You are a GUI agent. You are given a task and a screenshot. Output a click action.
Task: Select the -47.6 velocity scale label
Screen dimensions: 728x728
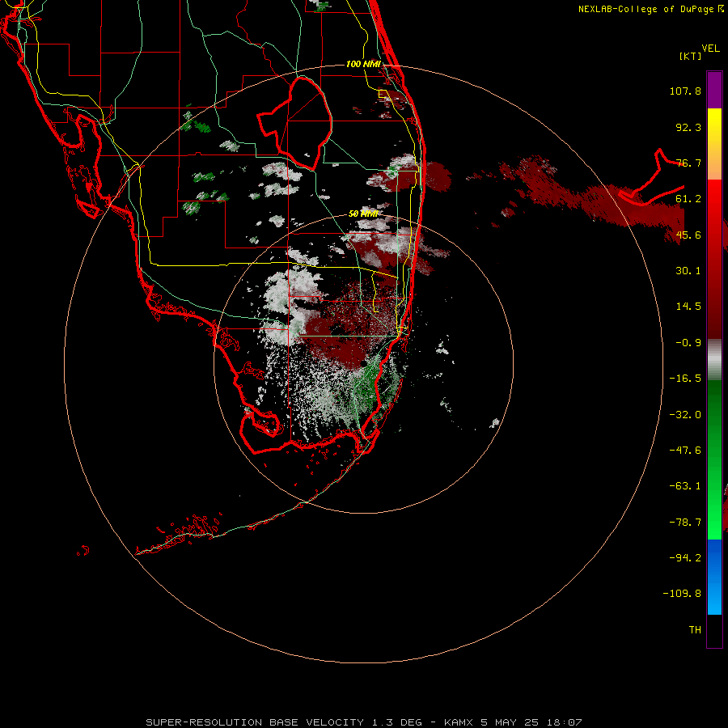point(685,451)
